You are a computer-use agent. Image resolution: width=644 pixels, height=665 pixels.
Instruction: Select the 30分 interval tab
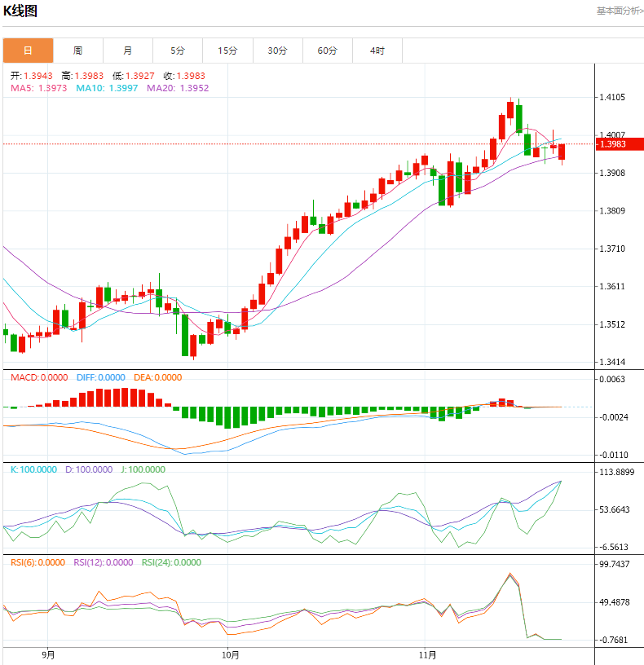point(277,51)
